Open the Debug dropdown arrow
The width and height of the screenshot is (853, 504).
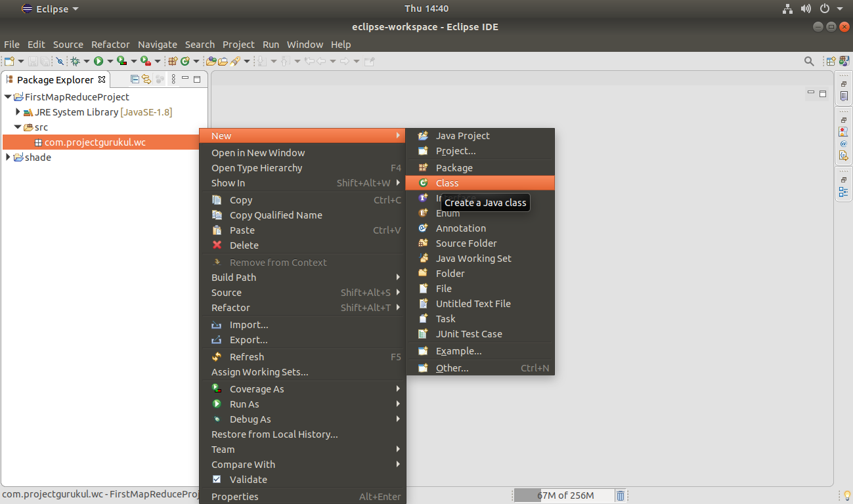coord(87,61)
